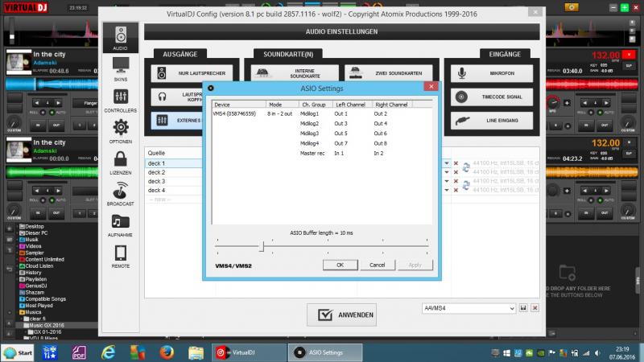Select Mikrofon input option
644x362 pixels.
[492, 73]
